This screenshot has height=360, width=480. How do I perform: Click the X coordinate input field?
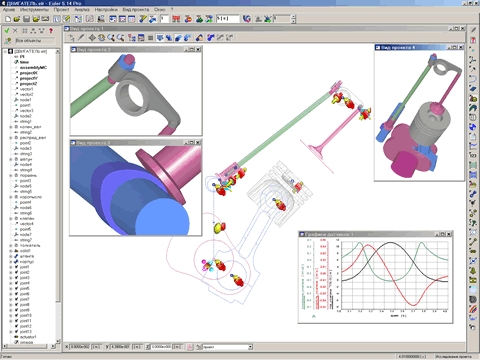pos(80,347)
